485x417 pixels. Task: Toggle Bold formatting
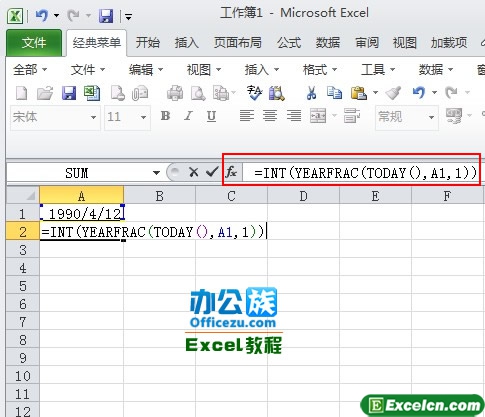click(x=165, y=116)
